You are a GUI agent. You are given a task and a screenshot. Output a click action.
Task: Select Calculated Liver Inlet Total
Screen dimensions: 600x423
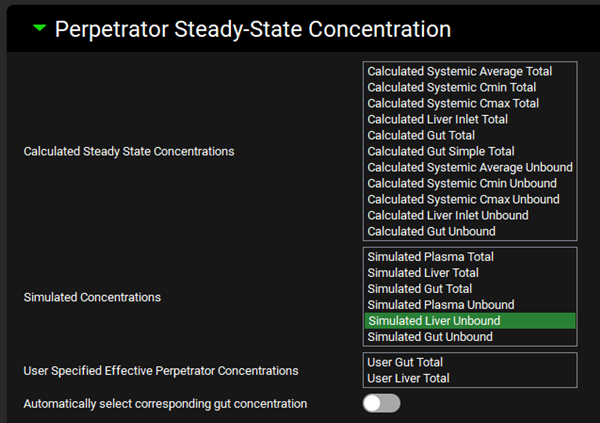coord(437,119)
